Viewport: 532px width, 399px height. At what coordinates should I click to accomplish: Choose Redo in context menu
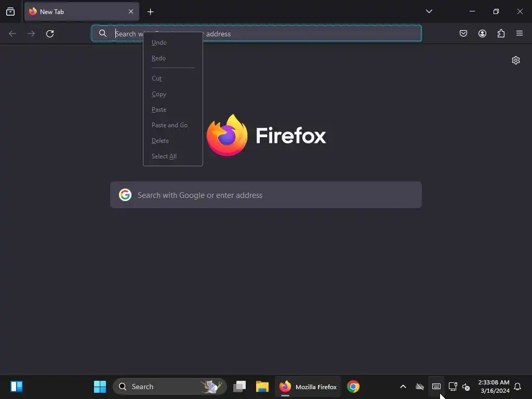(173, 58)
